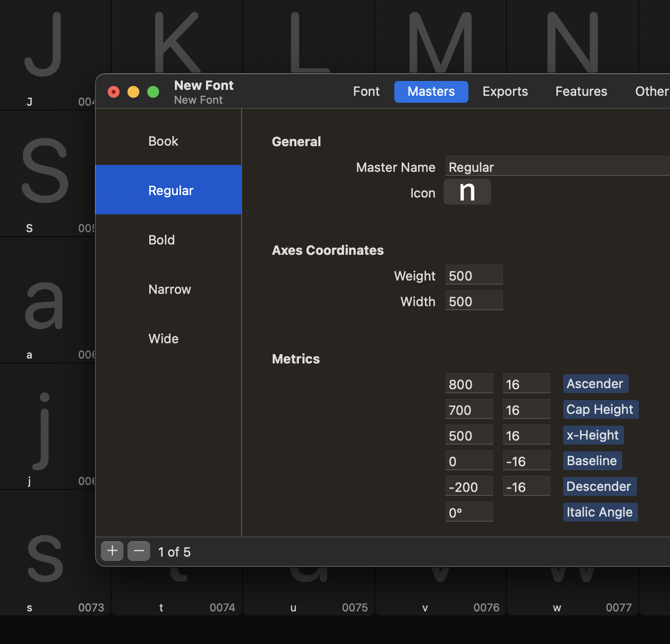Screen dimensions: 670x644
Task: Select uppercase S glyph cell
Action: (x=47, y=173)
